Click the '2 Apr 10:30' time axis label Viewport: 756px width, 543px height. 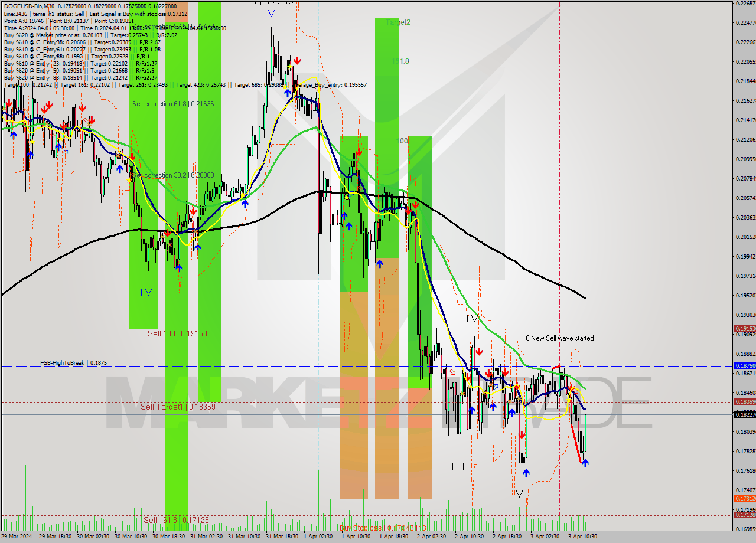coord(469,537)
